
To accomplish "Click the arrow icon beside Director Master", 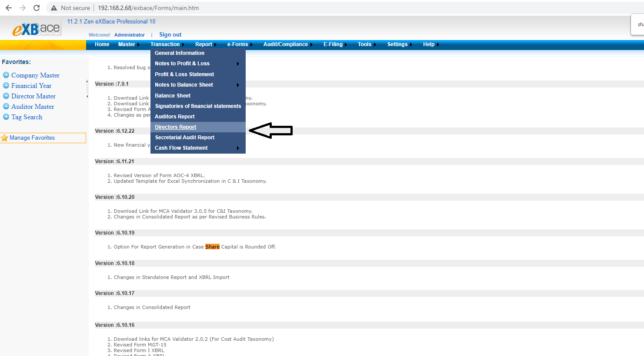I will [6, 96].
